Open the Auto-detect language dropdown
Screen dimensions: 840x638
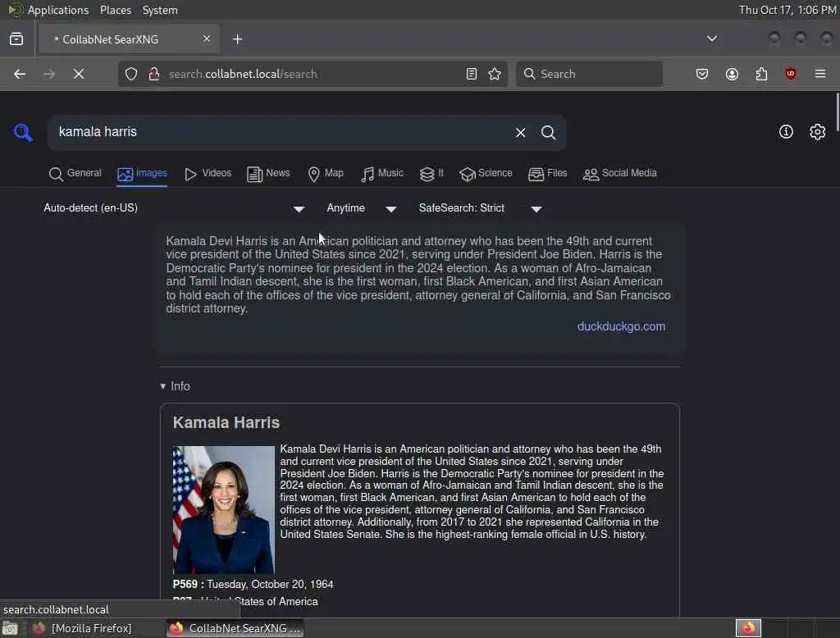(174, 208)
